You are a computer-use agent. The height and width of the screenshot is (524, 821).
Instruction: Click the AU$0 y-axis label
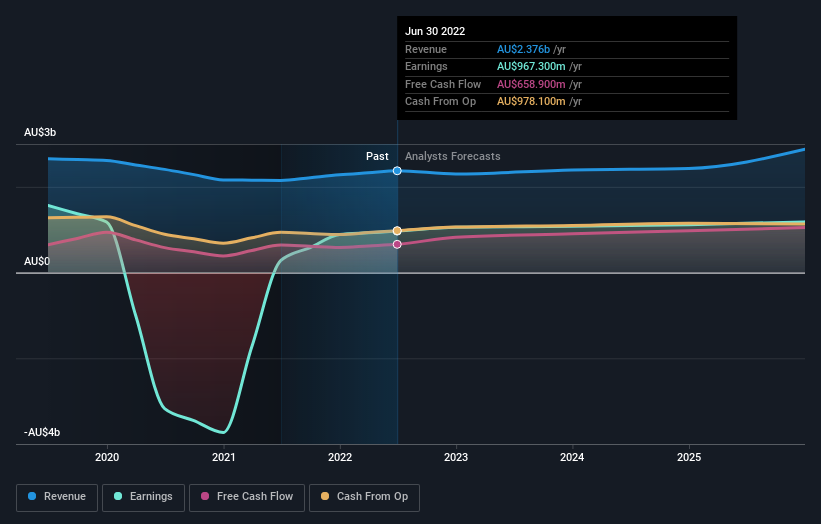click(37, 261)
